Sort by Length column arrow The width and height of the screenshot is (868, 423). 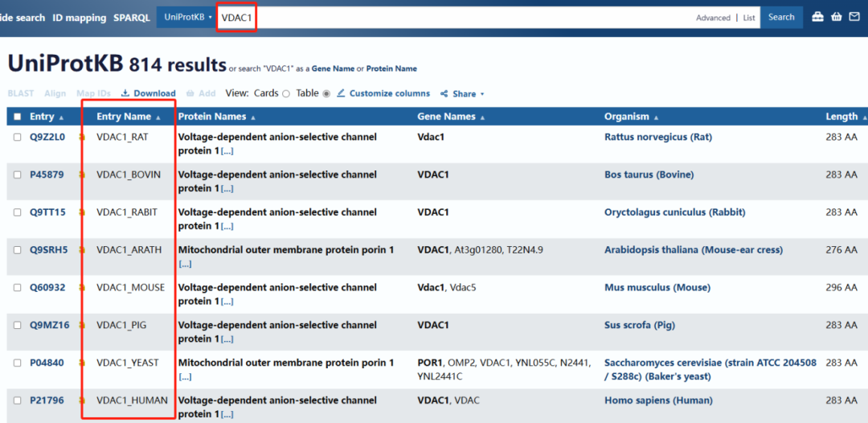864,117
